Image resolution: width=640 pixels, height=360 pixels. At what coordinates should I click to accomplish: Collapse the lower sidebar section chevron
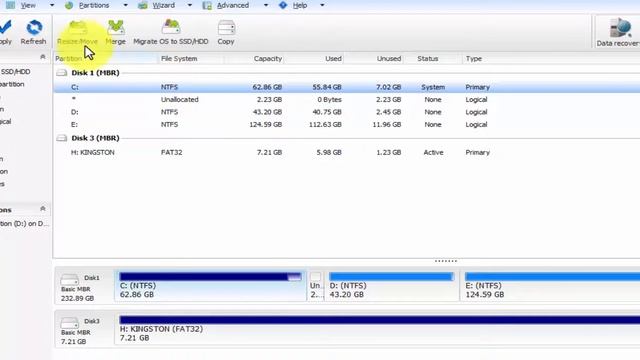[43, 209]
